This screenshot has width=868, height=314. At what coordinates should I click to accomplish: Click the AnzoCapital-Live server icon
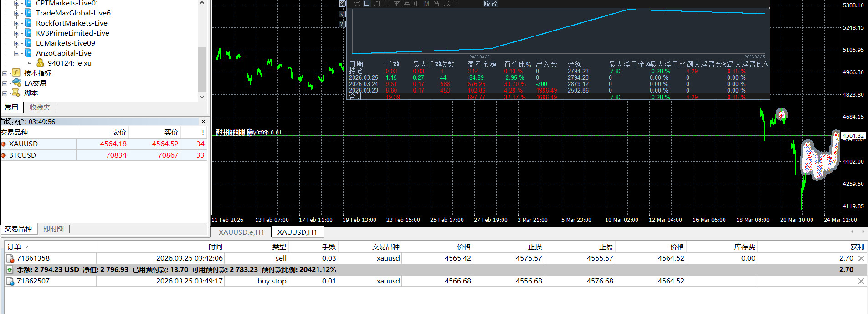[28, 53]
